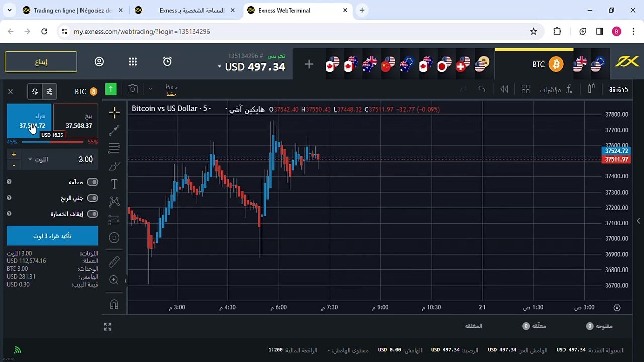The image size is (644, 362).
Task: Open the Pending orders (معلّقة) tab
Action: [534, 326]
